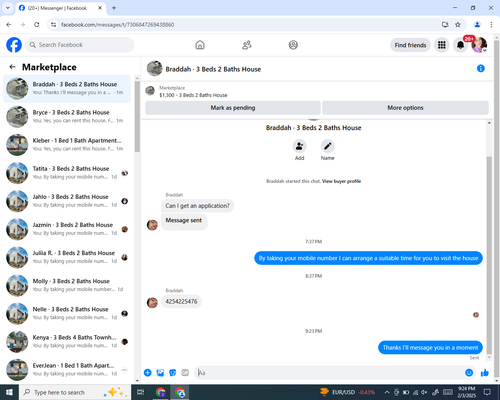
Task: Open the Friends icon in top navigation
Action: click(x=247, y=45)
